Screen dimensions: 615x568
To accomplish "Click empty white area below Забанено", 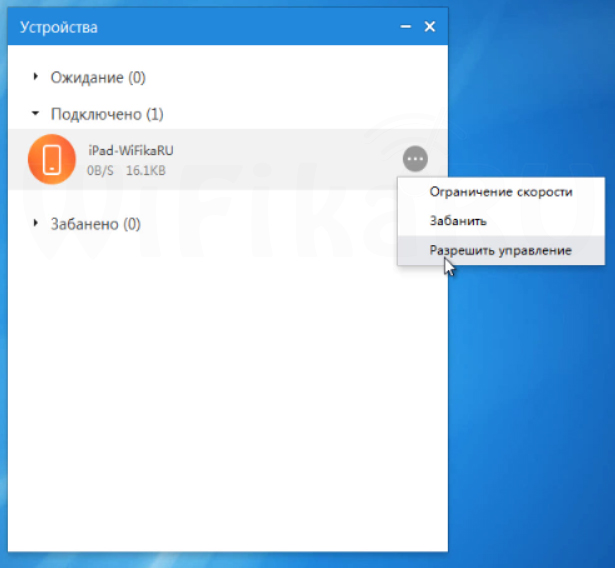I will point(220,400).
